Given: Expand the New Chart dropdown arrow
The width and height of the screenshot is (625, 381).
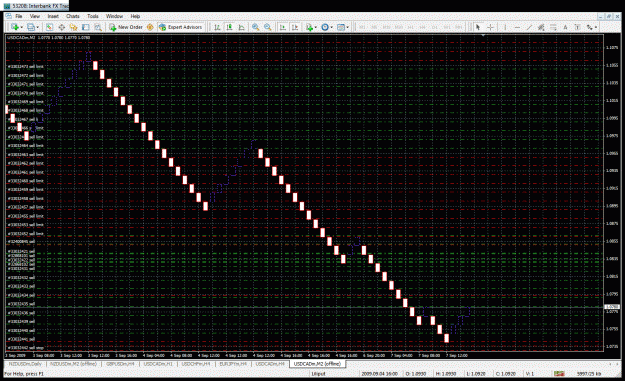Looking at the screenshot, I should 22,27.
